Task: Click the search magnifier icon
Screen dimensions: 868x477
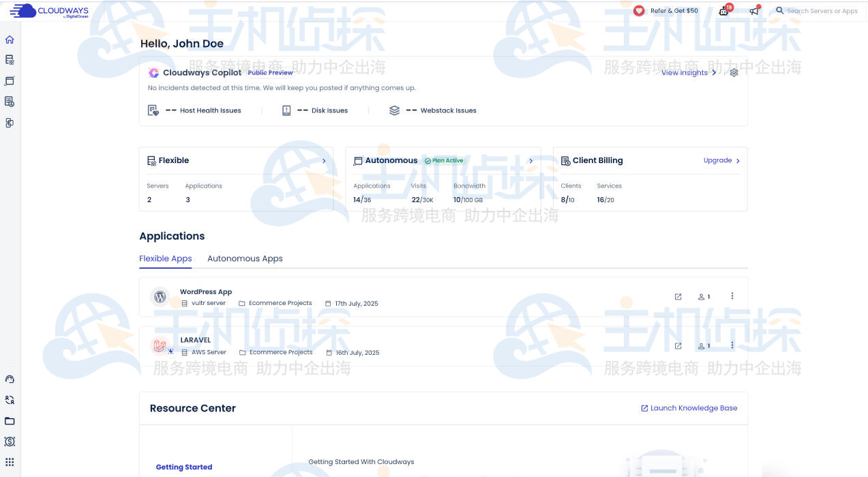Action: (x=780, y=10)
